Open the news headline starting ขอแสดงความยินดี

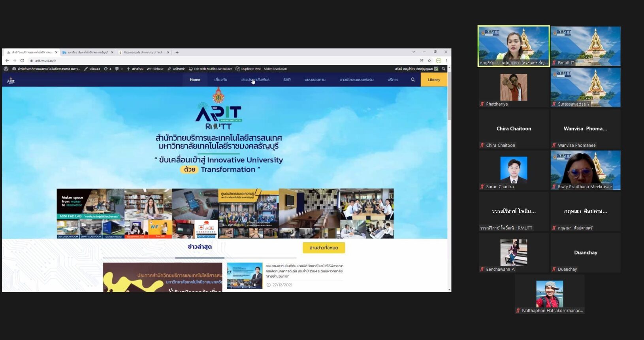(305, 271)
